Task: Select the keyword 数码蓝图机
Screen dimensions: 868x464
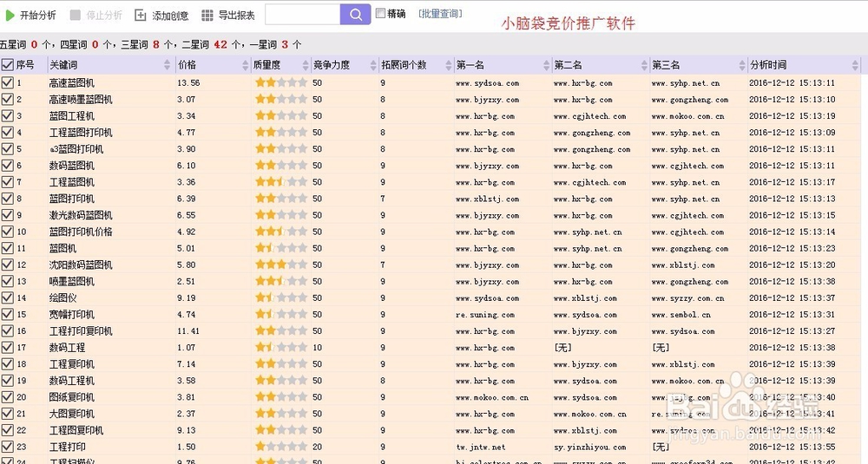Action: [71, 166]
